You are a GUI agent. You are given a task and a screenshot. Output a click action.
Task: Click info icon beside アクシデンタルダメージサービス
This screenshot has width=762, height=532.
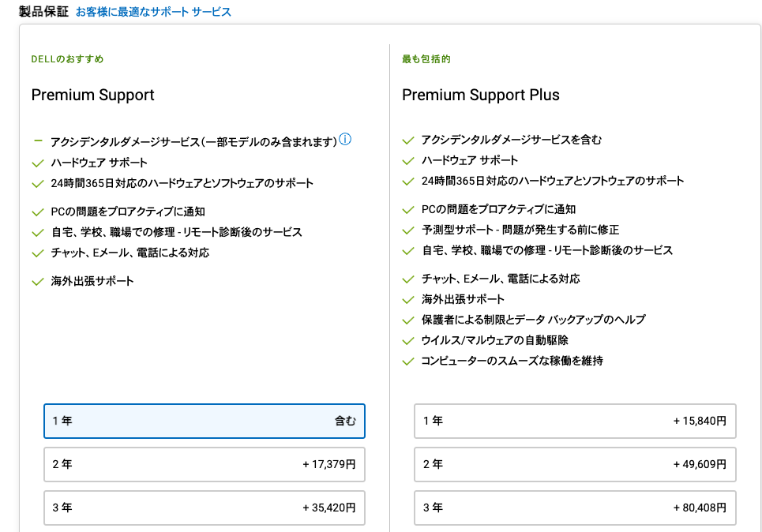[x=345, y=140]
